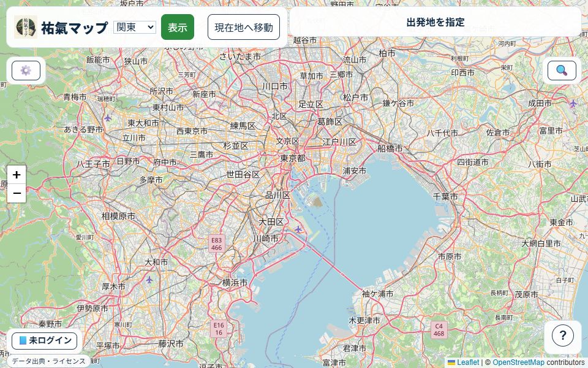The height and width of the screenshot is (368, 588).
Task: Click the 出発地を指定 bar
Action: (x=435, y=22)
